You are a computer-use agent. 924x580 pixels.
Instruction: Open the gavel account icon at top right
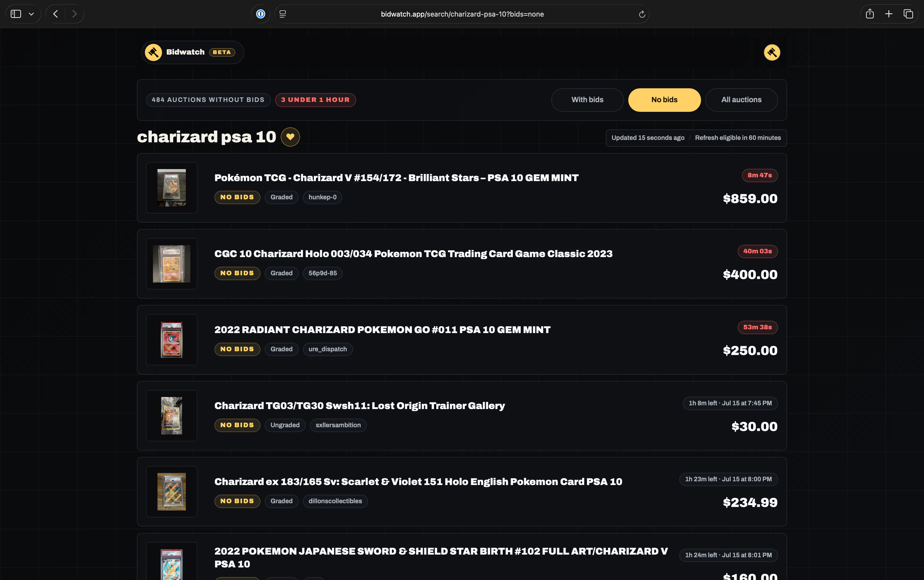pyautogui.click(x=772, y=52)
